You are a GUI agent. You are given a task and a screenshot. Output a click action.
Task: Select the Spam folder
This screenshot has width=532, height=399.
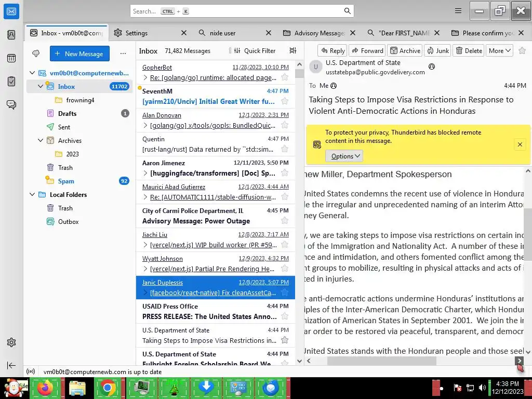tap(79, 181)
